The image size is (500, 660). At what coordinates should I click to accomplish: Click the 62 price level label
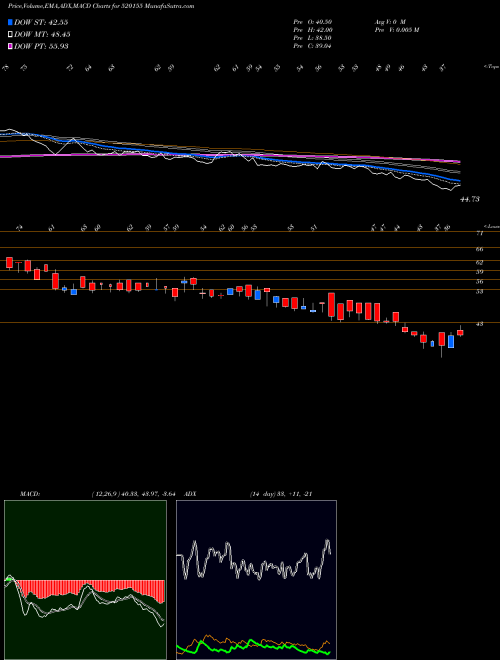479,262
